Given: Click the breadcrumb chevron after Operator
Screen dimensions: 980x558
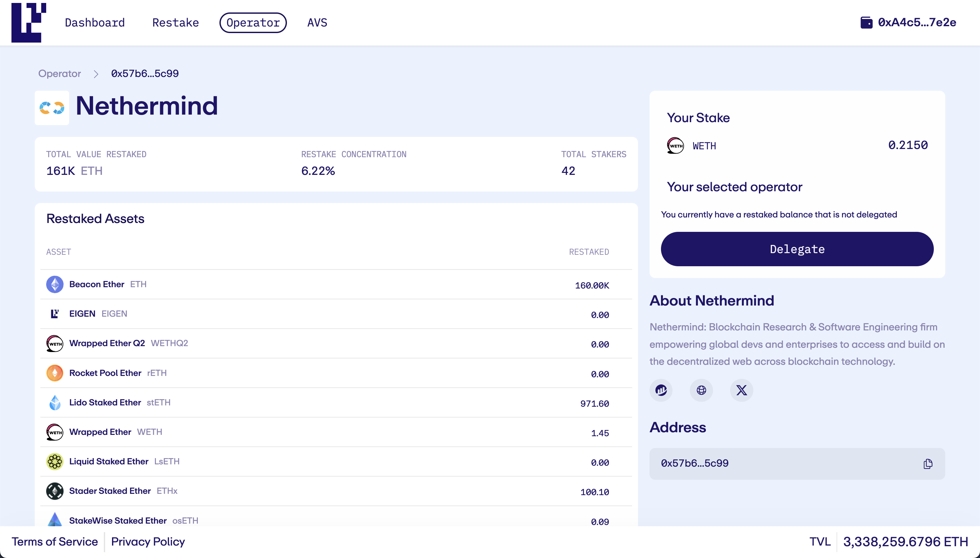Looking at the screenshot, I should coord(96,74).
